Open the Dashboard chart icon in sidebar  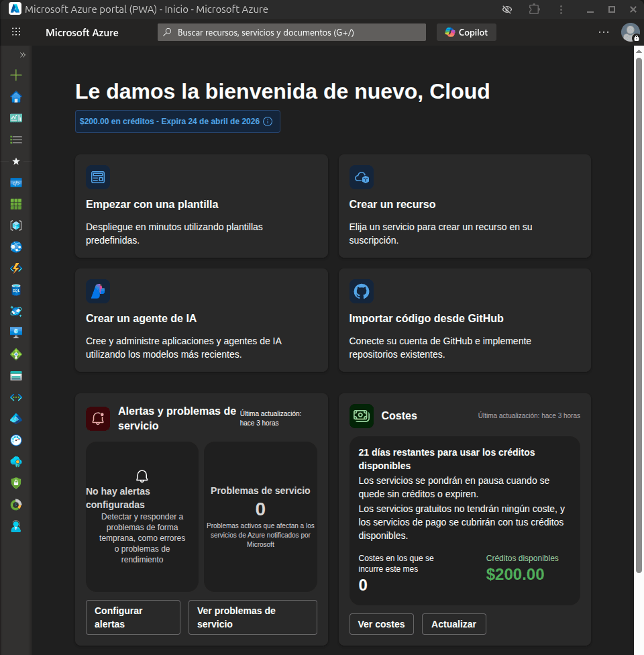click(16, 118)
